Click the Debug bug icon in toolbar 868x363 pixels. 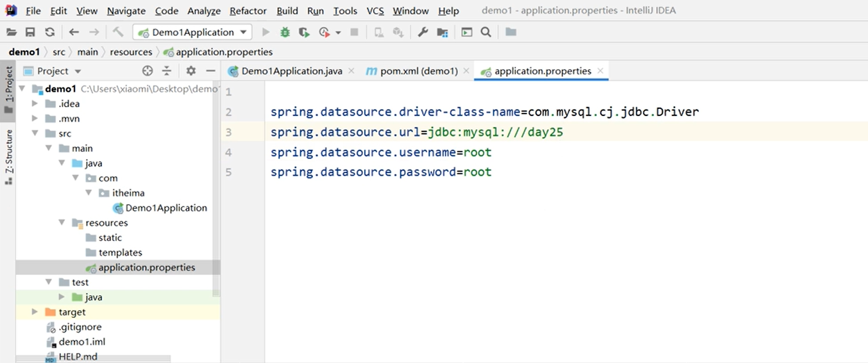[285, 32]
